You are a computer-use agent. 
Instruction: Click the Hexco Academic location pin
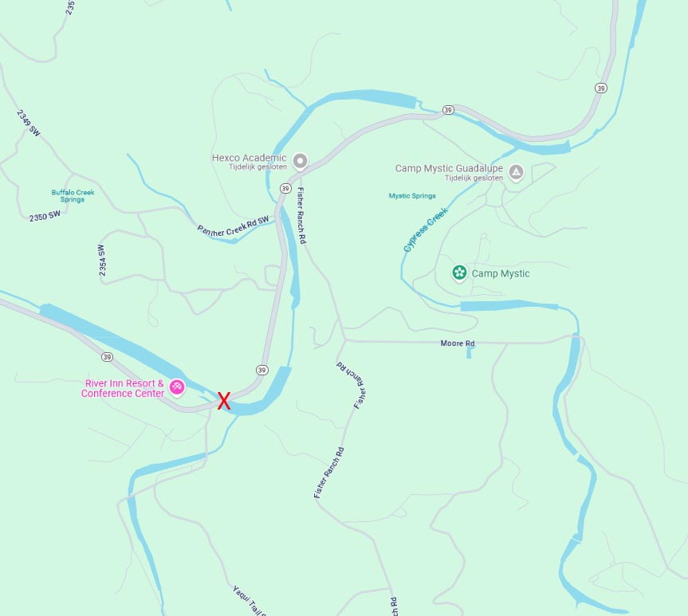pyautogui.click(x=300, y=161)
